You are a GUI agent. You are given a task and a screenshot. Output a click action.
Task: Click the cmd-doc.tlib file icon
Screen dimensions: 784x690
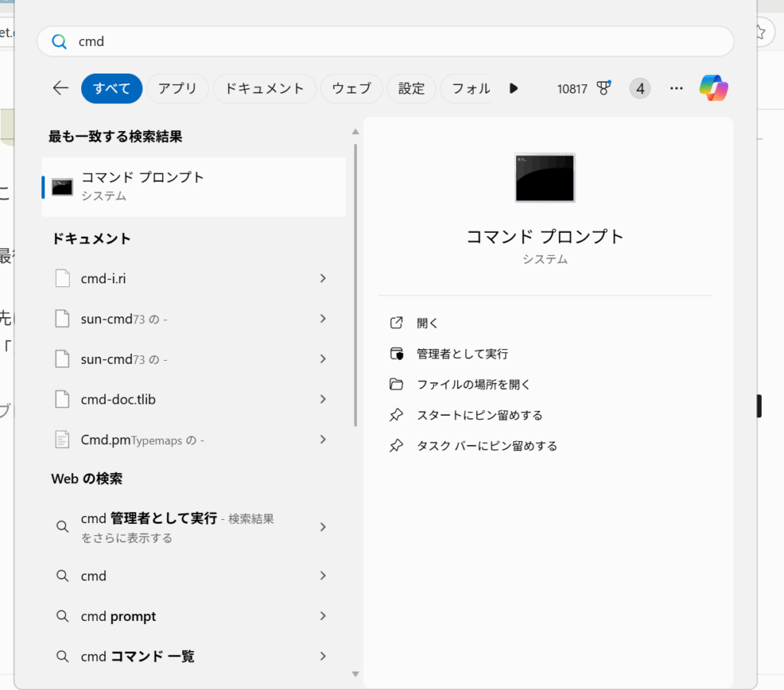[63, 399]
